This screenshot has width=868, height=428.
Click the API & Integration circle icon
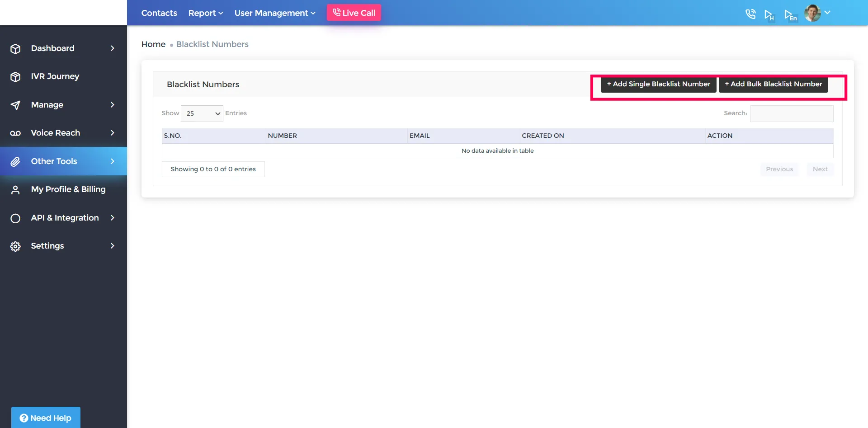(15, 218)
